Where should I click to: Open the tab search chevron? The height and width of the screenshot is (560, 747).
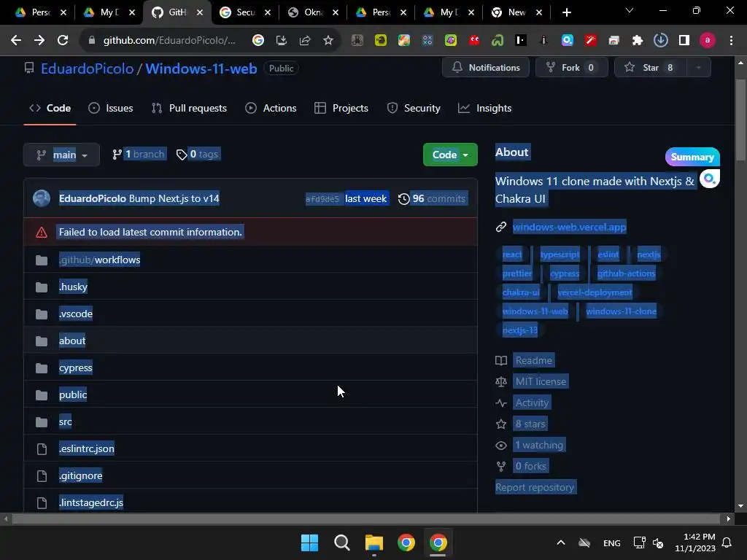630,10
